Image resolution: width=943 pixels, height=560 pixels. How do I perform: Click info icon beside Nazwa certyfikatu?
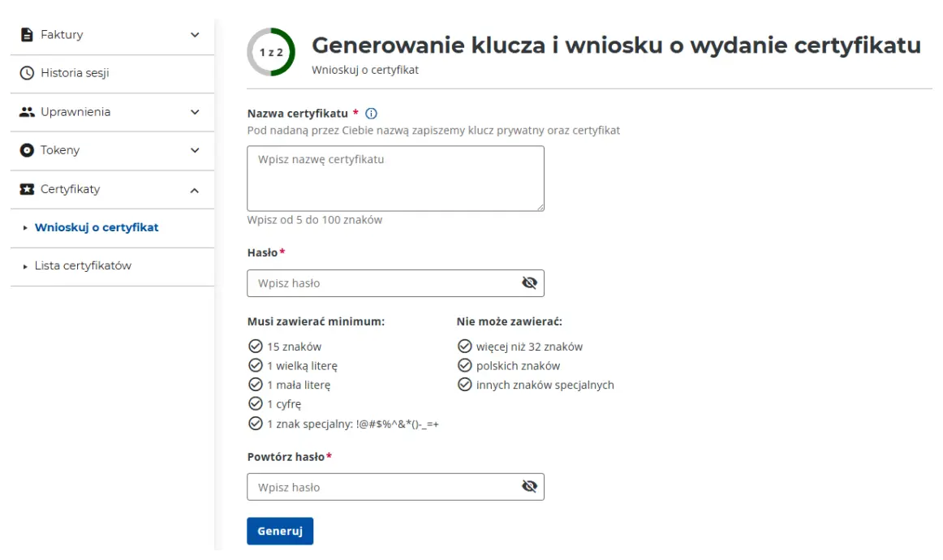372,114
